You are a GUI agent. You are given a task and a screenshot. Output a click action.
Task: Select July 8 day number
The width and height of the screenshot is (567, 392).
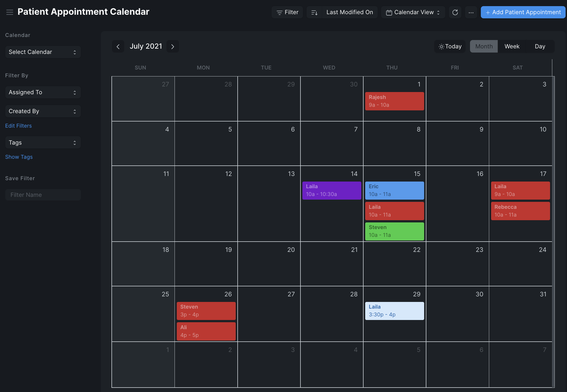pyautogui.click(x=419, y=130)
